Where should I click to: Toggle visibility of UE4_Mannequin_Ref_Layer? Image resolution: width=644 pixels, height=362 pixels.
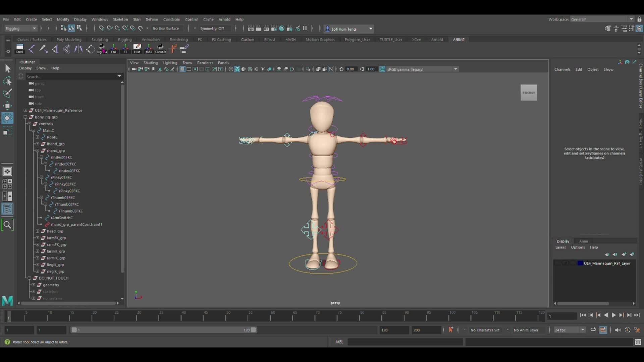pos(558,263)
